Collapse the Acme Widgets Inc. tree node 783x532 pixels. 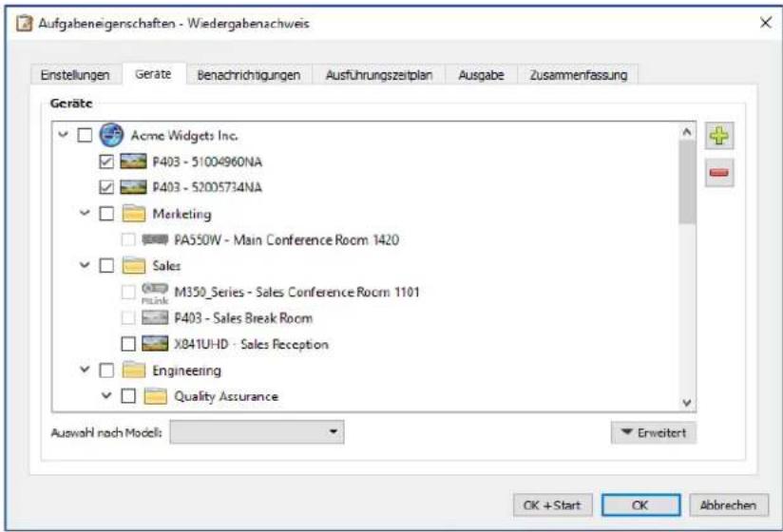coord(63,134)
